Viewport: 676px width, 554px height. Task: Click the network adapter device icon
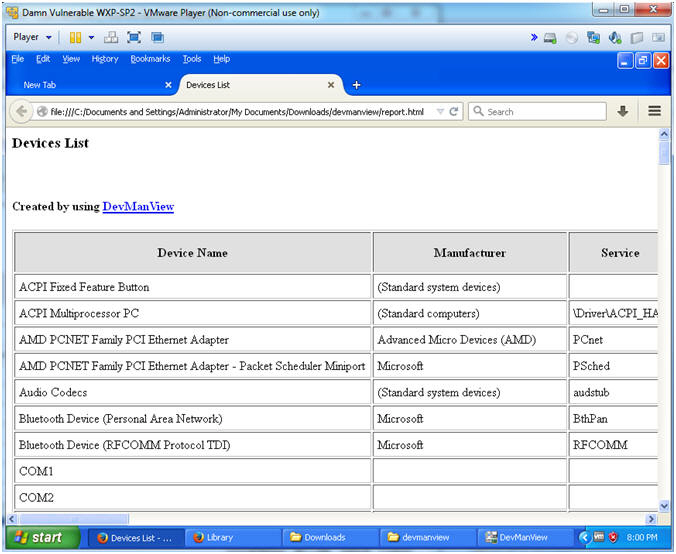[x=594, y=38]
